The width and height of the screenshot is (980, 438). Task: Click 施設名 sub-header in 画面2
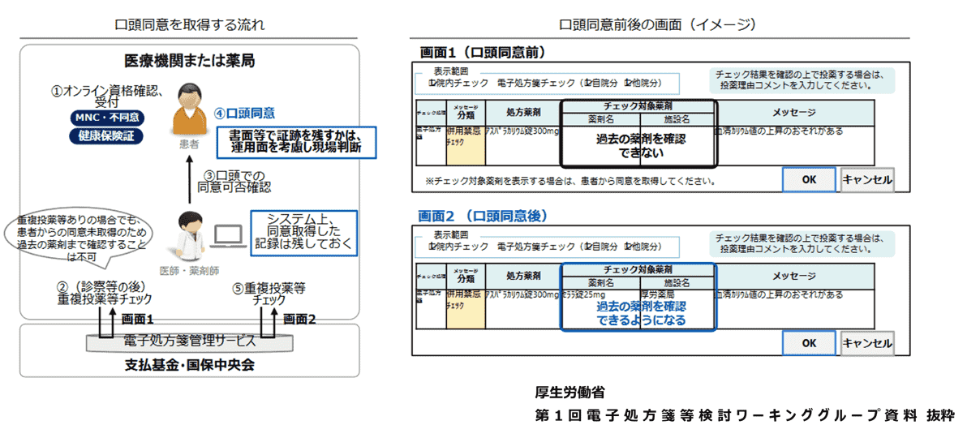pos(676,283)
